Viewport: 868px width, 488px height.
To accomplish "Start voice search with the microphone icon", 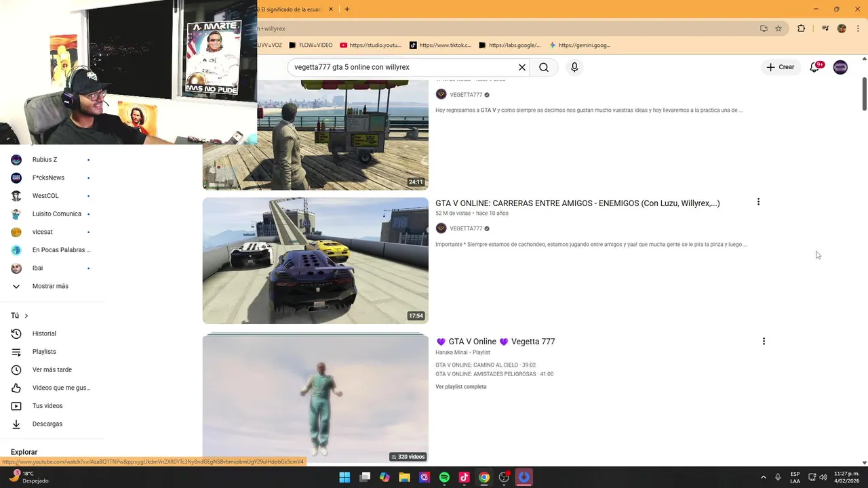I will click(574, 67).
